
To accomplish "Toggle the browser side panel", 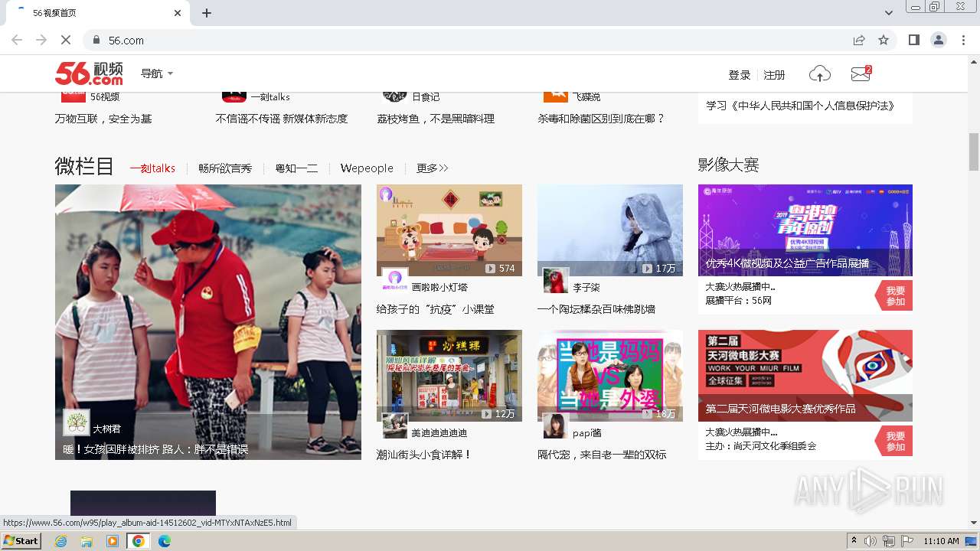I will point(913,40).
